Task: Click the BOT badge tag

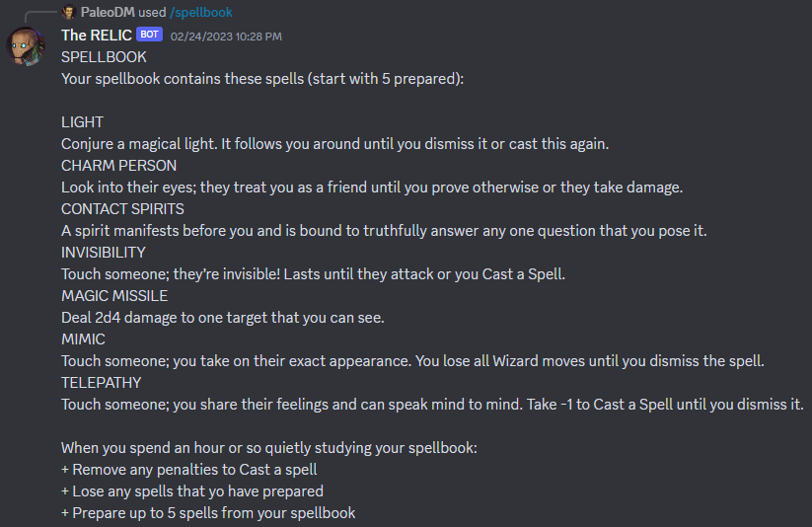Action: click(150, 35)
